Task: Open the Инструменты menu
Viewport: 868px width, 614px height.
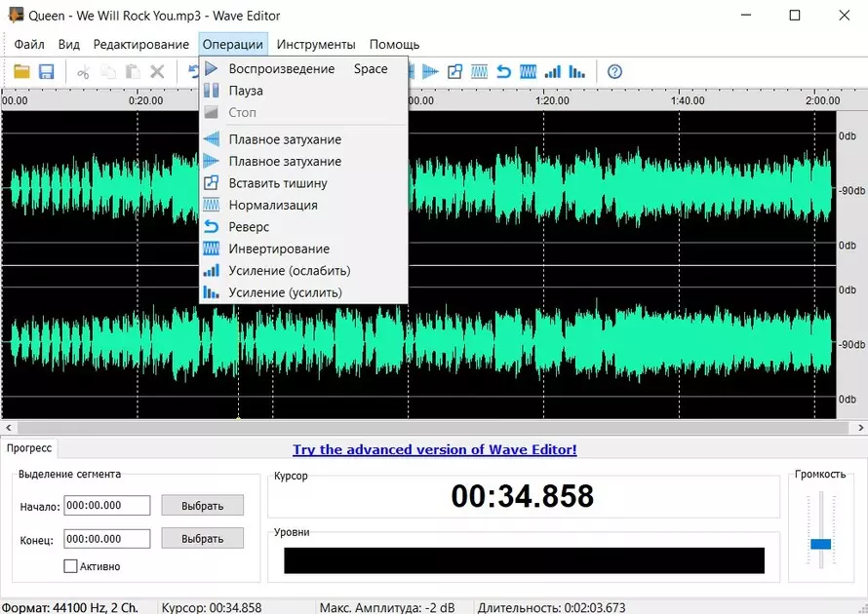Action: pos(317,44)
